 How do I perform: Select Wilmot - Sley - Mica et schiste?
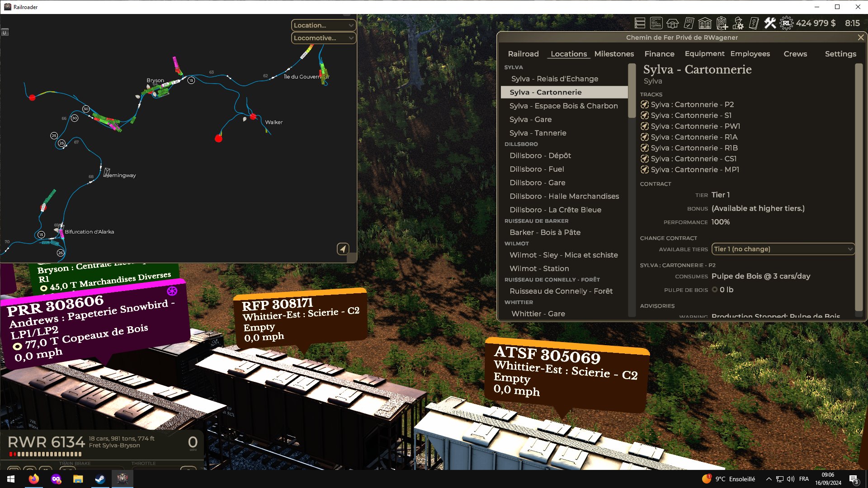(564, 255)
